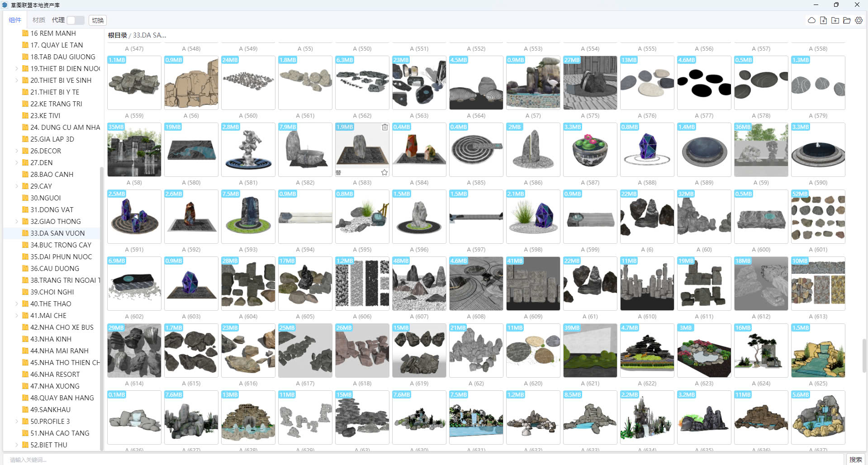Expand the 26.DECOR folder tree node
868x465 pixels.
pyautogui.click(x=17, y=151)
